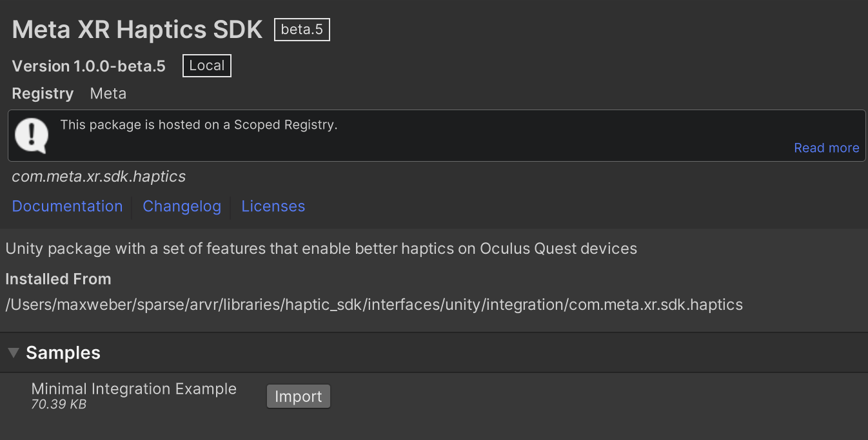868x440 pixels.
Task: Click Read more about Scoped Registry
Action: pyautogui.click(x=826, y=148)
